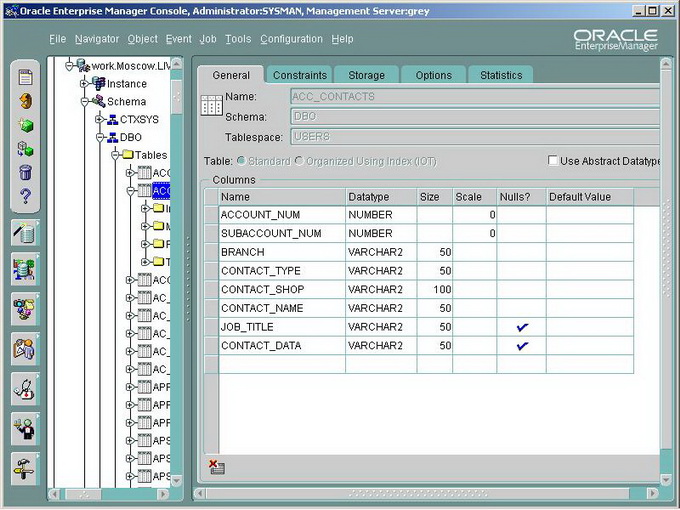Toggle Nulls cell for BRANCH row
The width and height of the screenshot is (680, 510).
coord(522,252)
